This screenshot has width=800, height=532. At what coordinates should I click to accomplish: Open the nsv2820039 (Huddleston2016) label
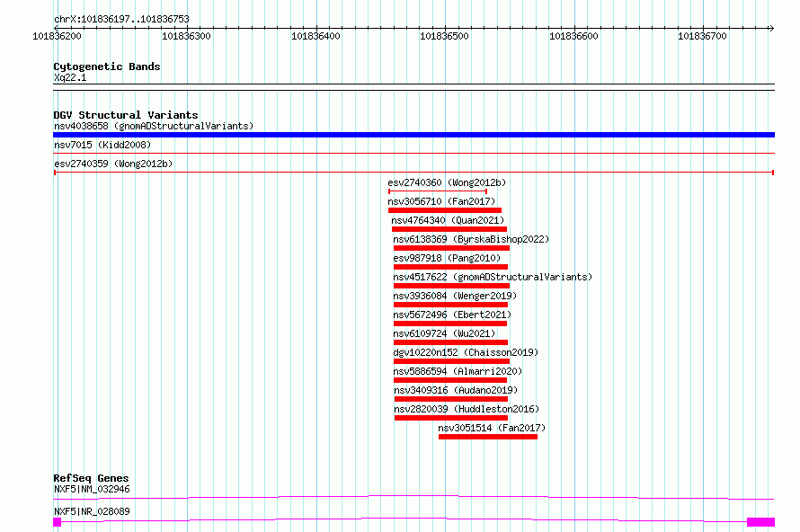pos(467,409)
